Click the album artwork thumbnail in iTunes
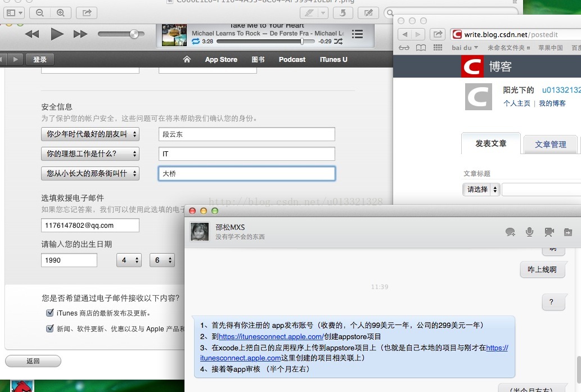Screen dimensions: 581x392 tap(174, 35)
